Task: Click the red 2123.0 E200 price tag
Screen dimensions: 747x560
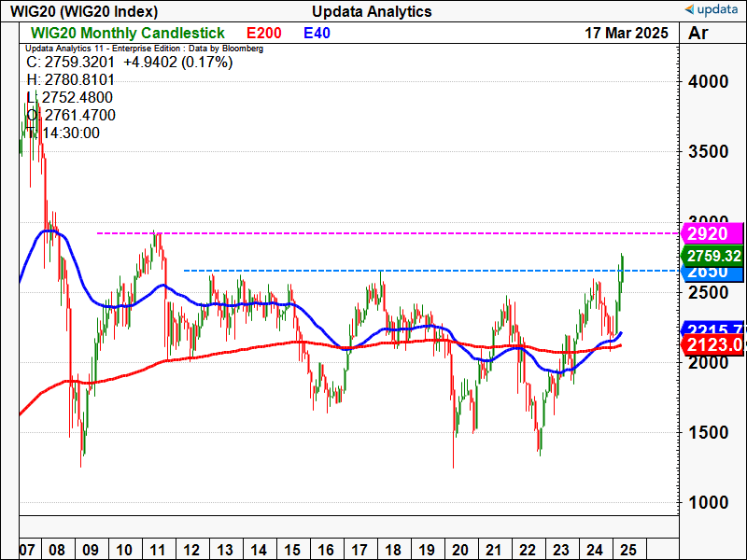Action: pyautogui.click(x=712, y=344)
